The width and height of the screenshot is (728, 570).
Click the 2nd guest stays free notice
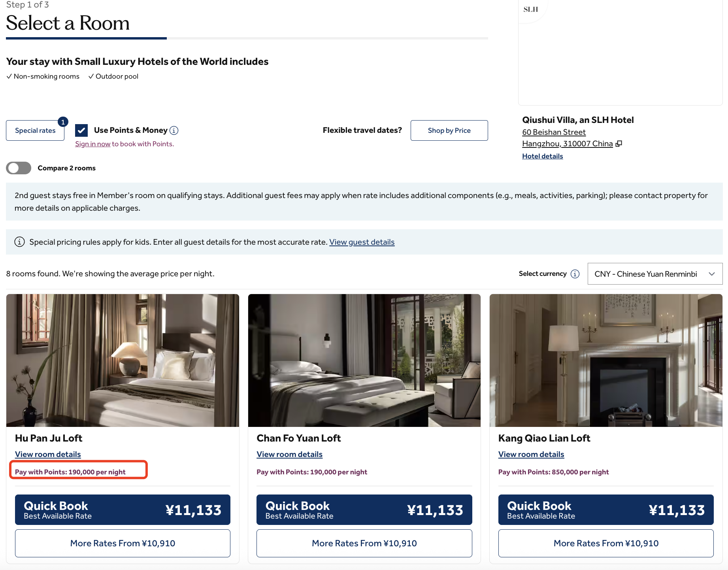coord(364,202)
